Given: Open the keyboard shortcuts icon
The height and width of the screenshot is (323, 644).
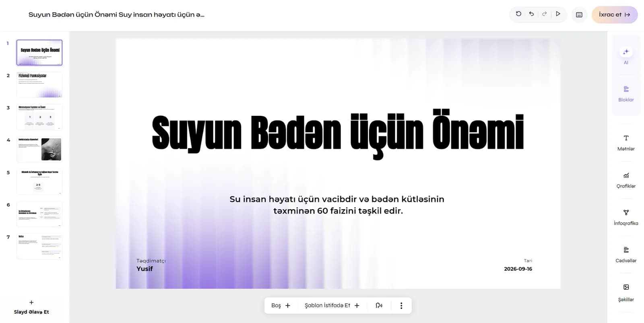Looking at the screenshot, I should point(579,15).
